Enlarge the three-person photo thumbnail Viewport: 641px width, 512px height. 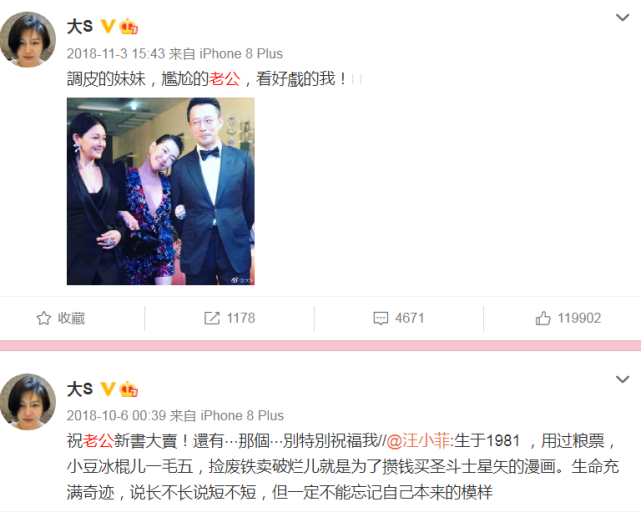[161, 191]
